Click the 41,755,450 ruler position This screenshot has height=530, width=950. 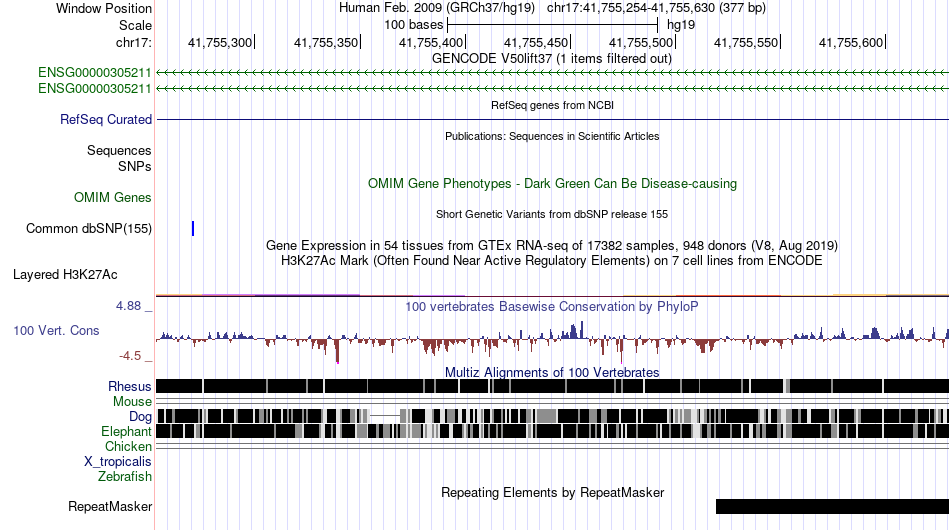[537, 42]
